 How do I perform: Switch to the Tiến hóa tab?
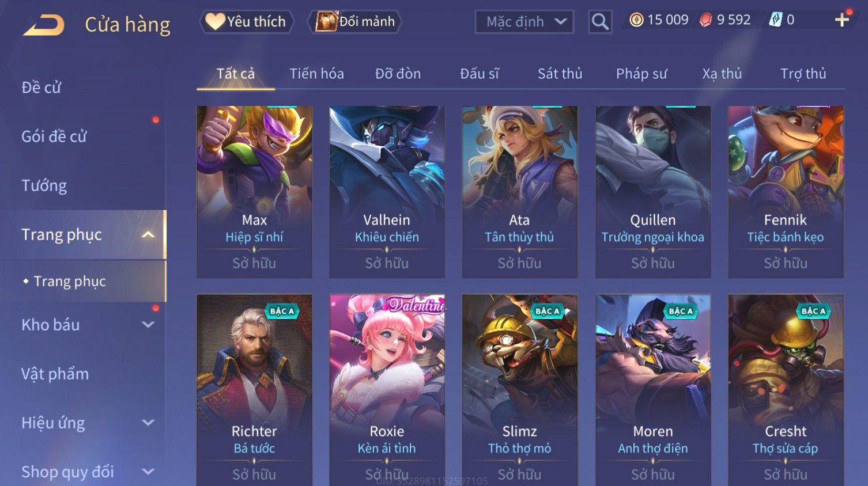316,74
